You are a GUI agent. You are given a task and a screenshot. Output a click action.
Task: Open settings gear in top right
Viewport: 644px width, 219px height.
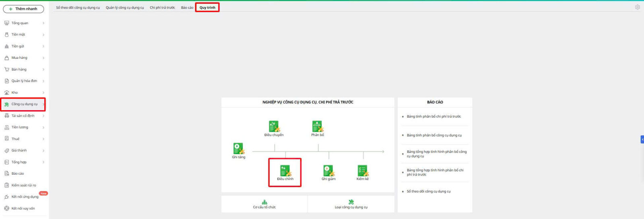coord(638,7)
